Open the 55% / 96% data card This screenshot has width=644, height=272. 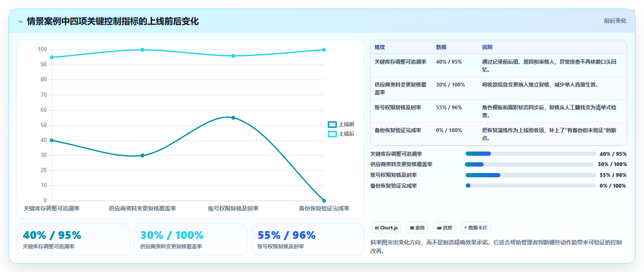tap(308, 239)
